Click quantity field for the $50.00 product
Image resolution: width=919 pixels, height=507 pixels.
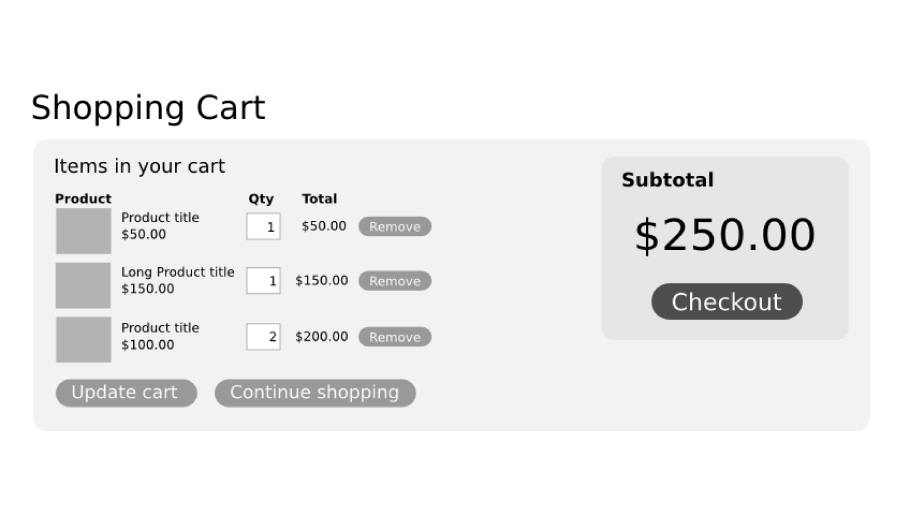tap(263, 227)
